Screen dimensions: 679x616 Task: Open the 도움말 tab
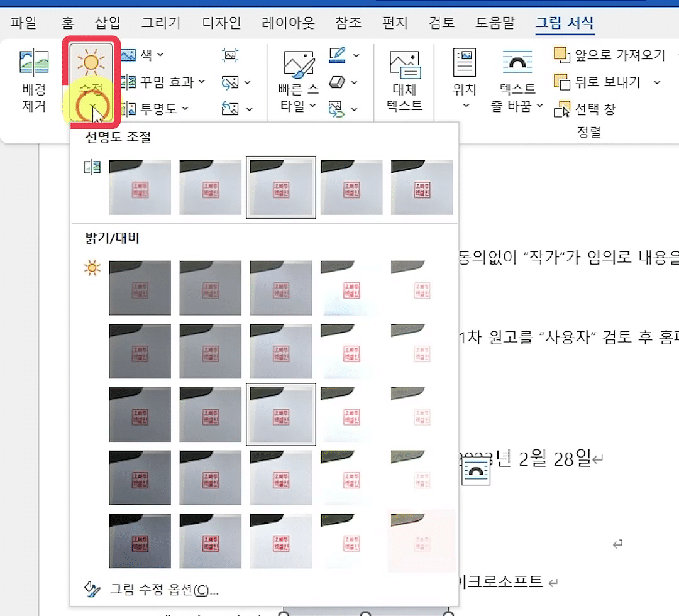pos(495,23)
